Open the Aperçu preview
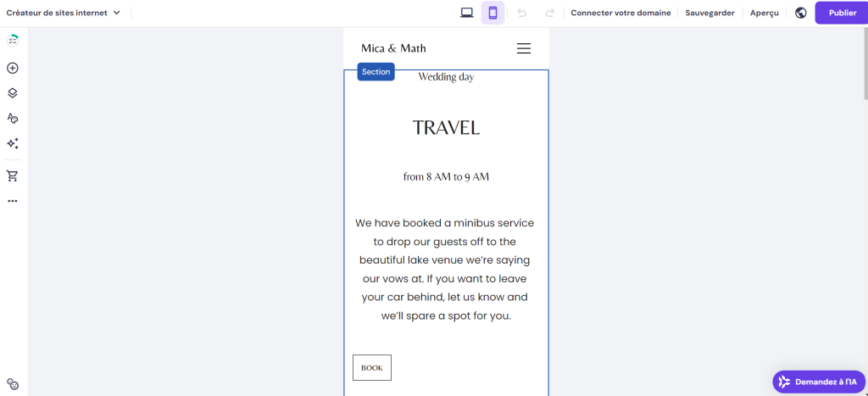Screen dimensions: 868x396 764,13
